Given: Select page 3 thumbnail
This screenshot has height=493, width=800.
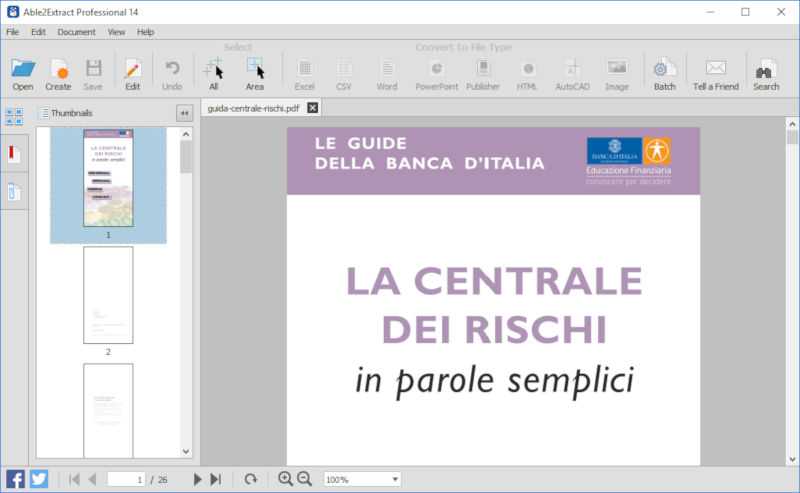Looking at the screenshot, I should [108, 411].
